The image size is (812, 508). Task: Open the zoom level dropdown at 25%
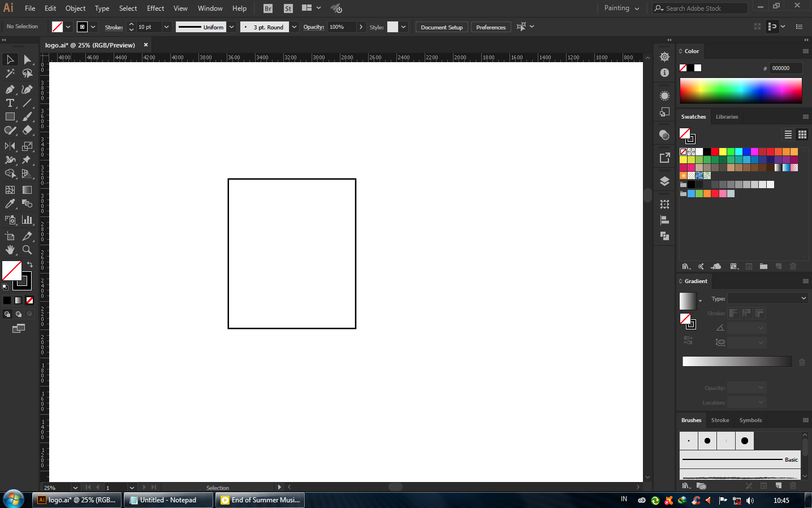pos(75,488)
